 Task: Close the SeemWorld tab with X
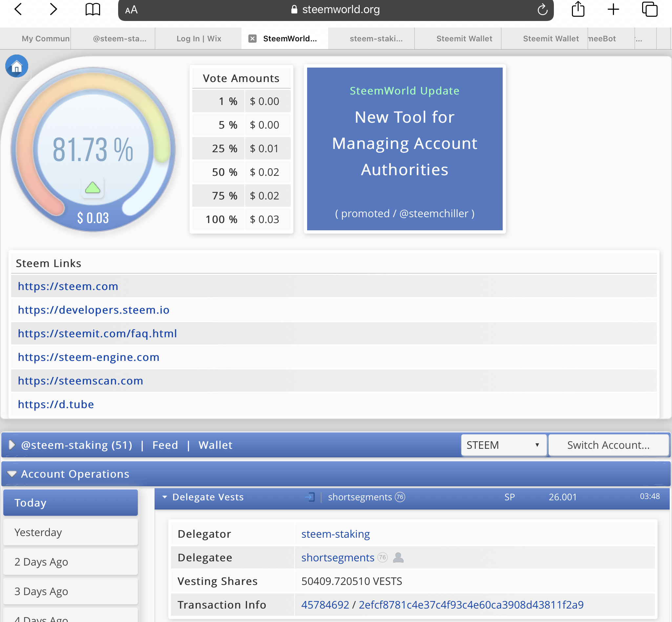click(253, 39)
